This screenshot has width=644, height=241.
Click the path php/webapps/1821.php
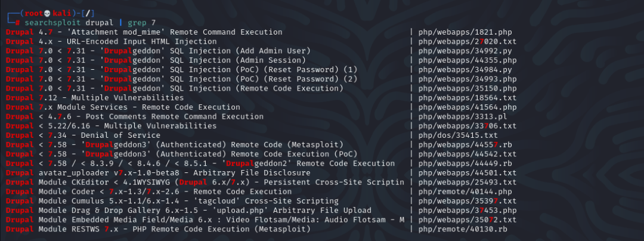point(465,32)
